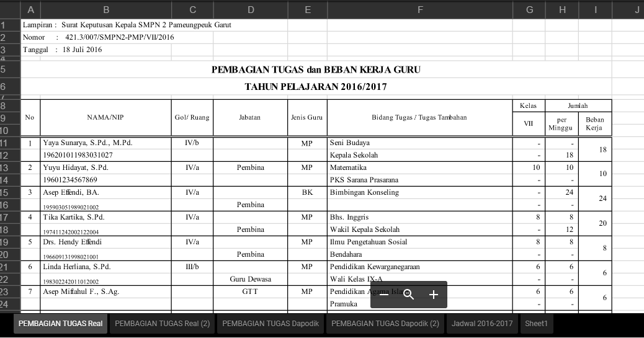Image resolution: width=644 pixels, height=338 pixels.
Task: Click the Tanggal 18 Juli 2016 cell
Action: (x=63, y=50)
